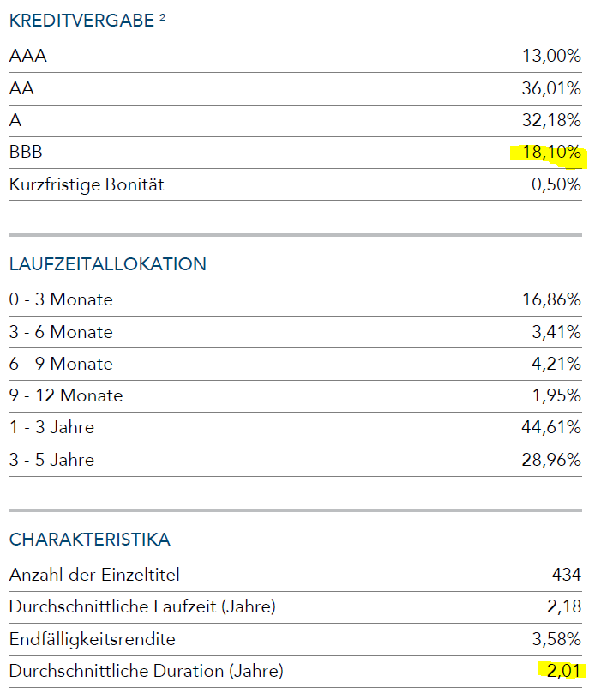This screenshot has width=601, height=700.
Task: Click the highlighted Duration value 2,01
Action: [564, 671]
